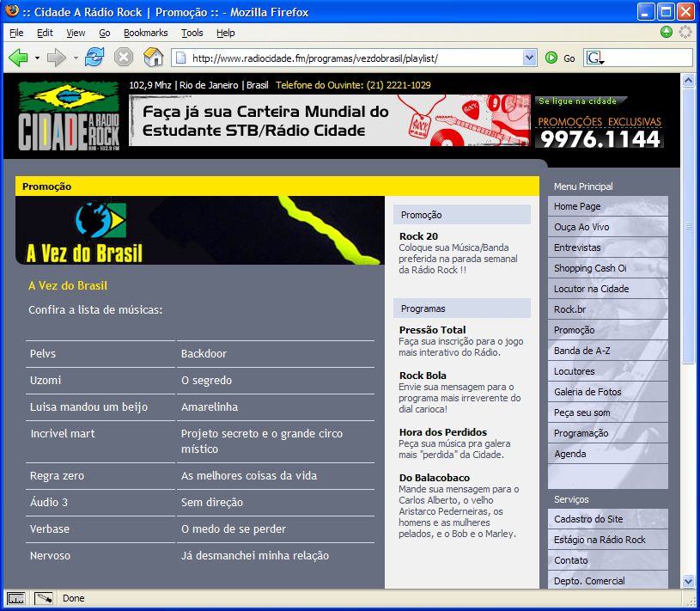The width and height of the screenshot is (700, 611).
Task: Open the Tools menu
Action: click(x=192, y=33)
